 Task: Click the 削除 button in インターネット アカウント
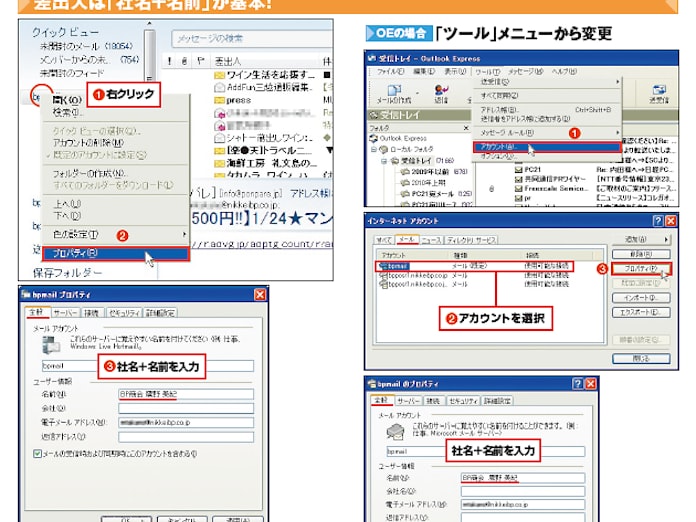point(641,254)
